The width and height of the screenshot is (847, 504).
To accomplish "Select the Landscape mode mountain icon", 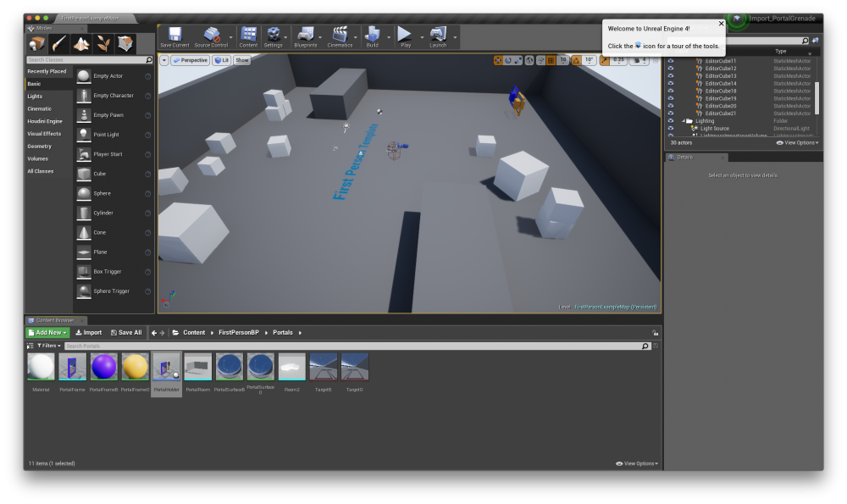I will point(81,43).
